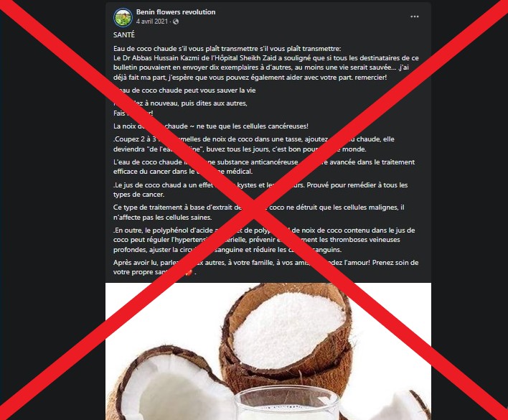Click the glass of coconut milk in photo
Viewport: 508px width, 420px height.
287,403
